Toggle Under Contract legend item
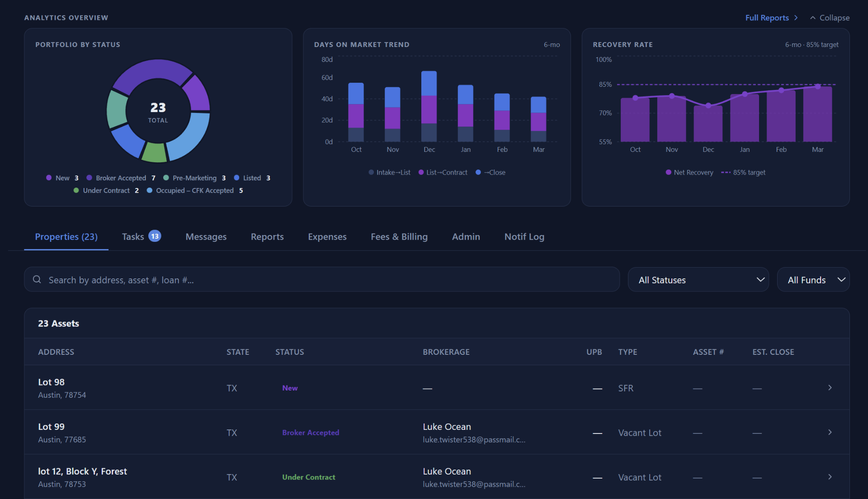Viewport: 868px width, 499px height. (x=106, y=191)
